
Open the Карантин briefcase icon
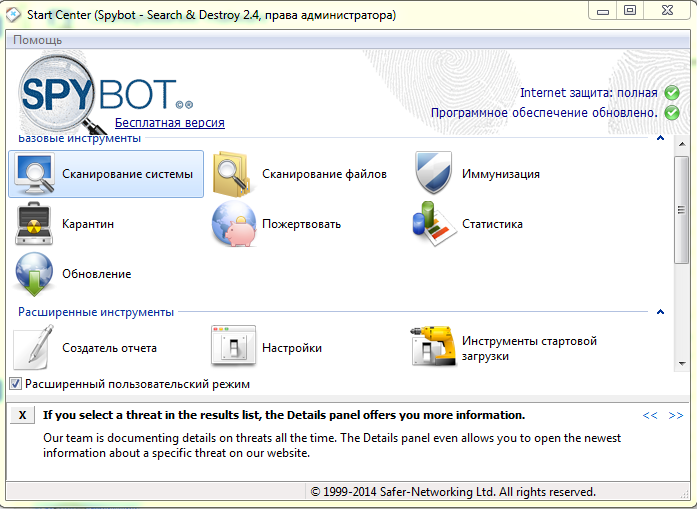coord(35,224)
